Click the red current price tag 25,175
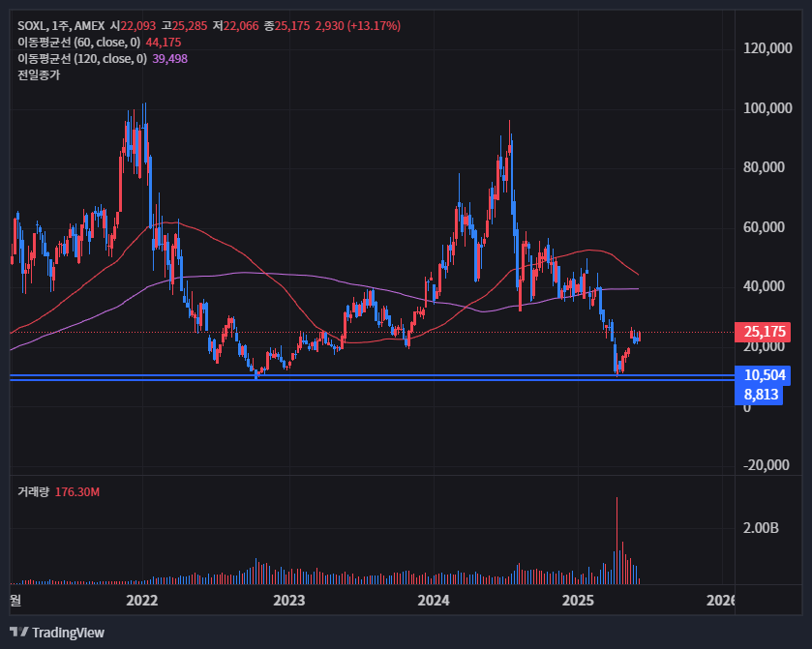812x649 pixels. 763,332
